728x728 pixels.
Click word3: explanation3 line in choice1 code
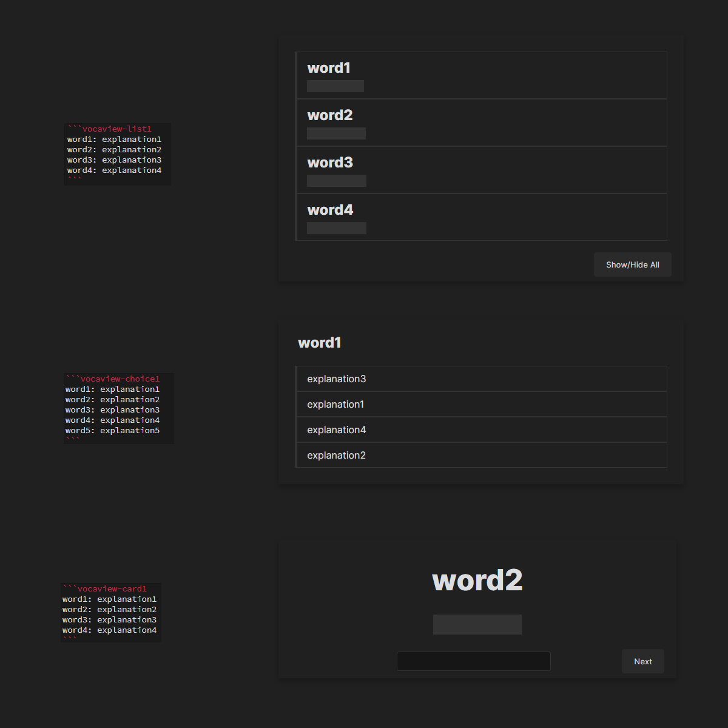point(113,409)
